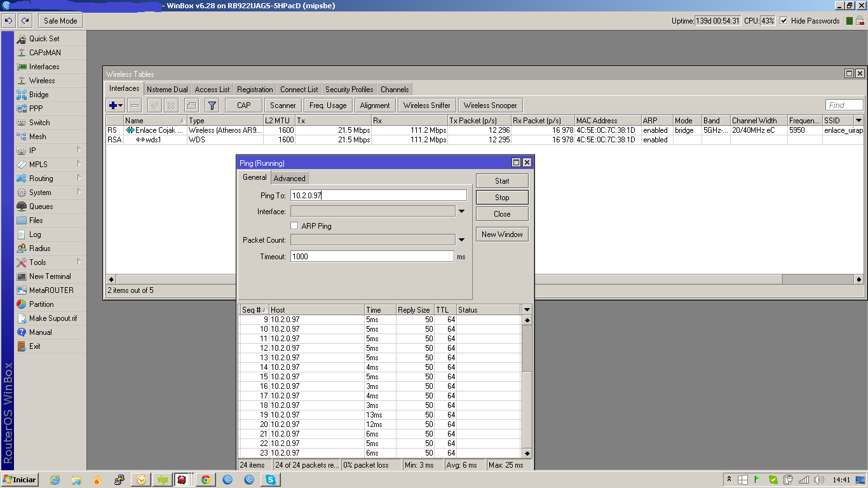
Task: Open the Registration tab in Wireless Tables
Action: pyautogui.click(x=255, y=90)
